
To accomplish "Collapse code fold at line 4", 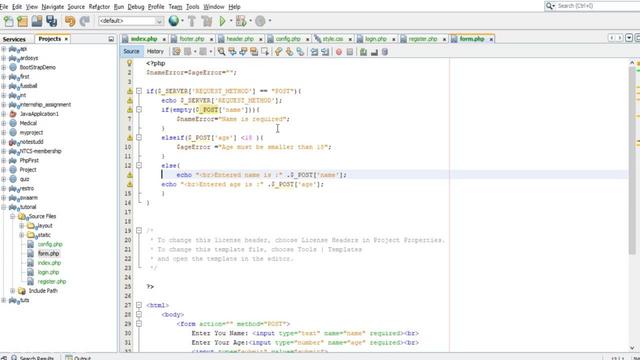I will pyautogui.click(x=139, y=91).
